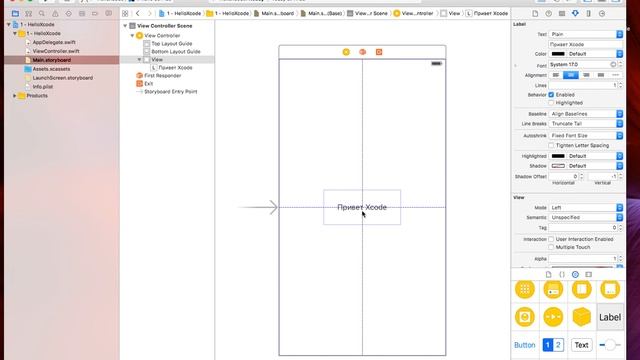Collapse the View Controller Scene disclosure triangle
Screen dimensions: 640x360
pos(125,26)
